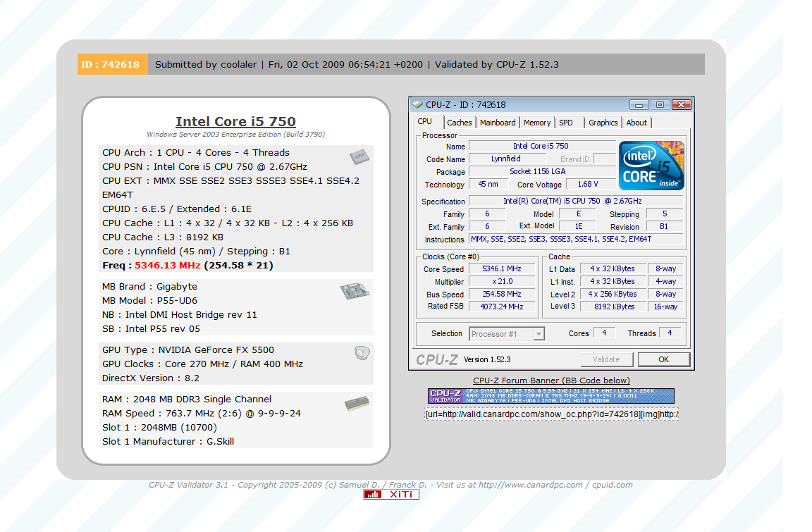The width and height of the screenshot is (812, 532).
Task: Click the Rated FSB value 4073.24 MHz
Action: coord(502,307)
